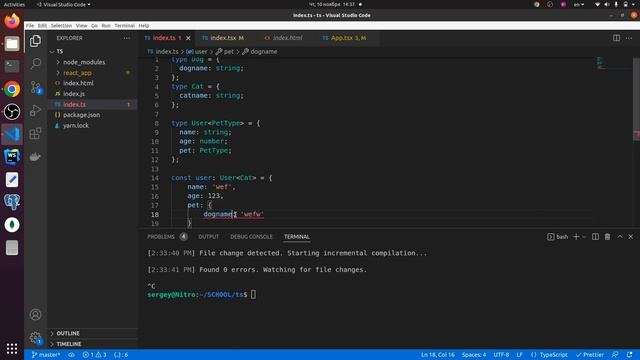Open WebStorm from the dock
The height and width of the screenshot is (360, 640).
tap(12, 157)
